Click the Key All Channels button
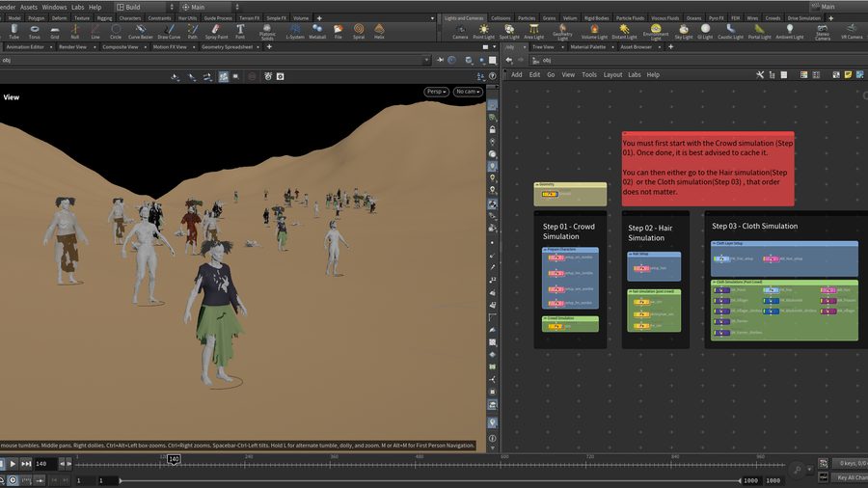This screenshot has height=488, width=868. (x=852, y=477)
